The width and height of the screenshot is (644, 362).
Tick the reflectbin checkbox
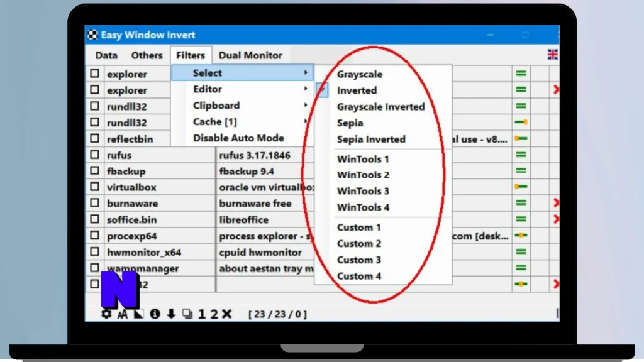point(94,138)
